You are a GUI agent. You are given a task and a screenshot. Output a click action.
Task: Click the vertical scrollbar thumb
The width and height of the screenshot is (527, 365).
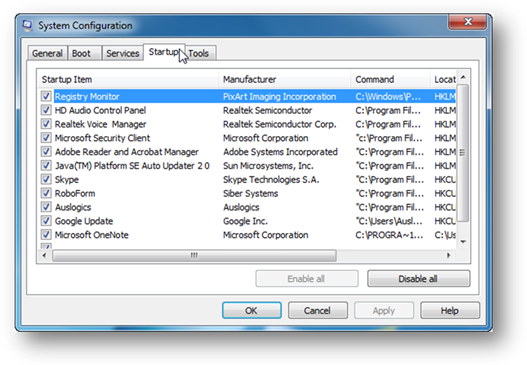[x=463, y=153]
